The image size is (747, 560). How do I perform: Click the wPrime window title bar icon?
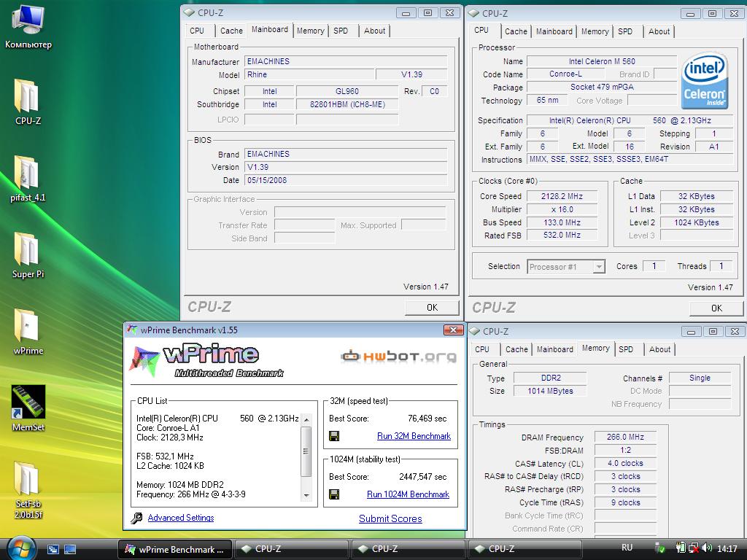[132, 330]
